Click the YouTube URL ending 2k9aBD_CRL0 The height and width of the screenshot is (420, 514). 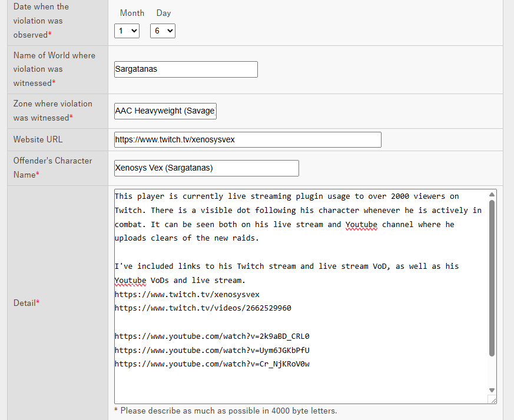pyautogui.click(x=212, y=336)
